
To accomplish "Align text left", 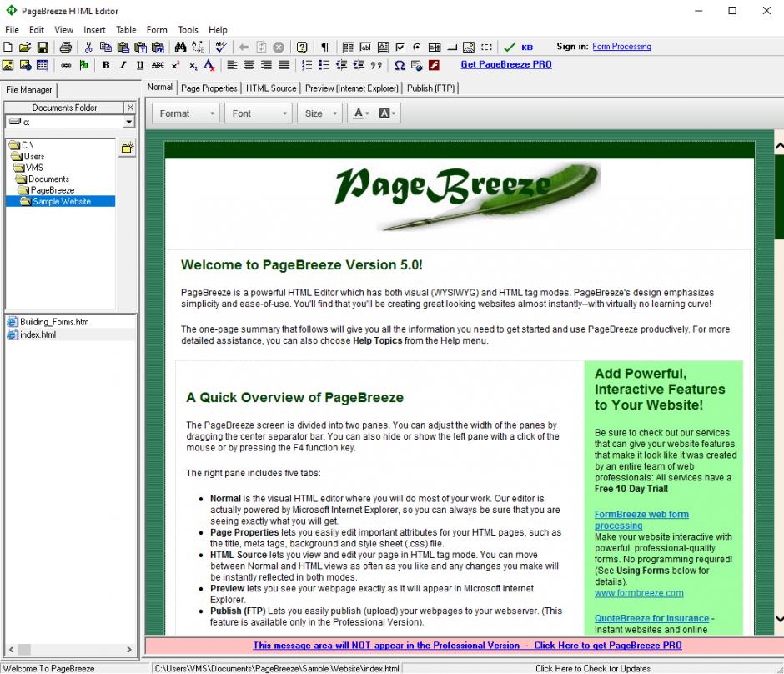I will point(232,65).
